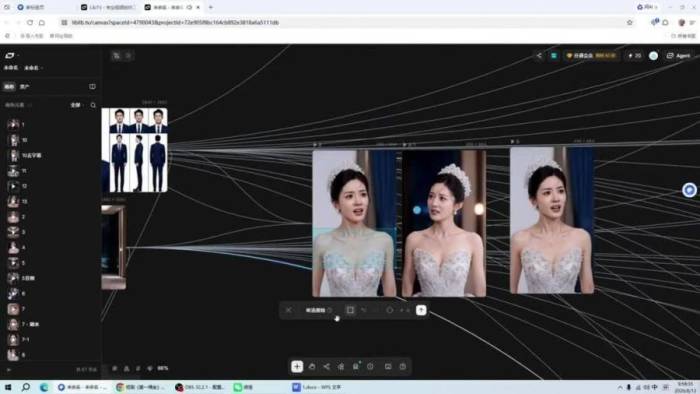Open a new browser tab with plus button
700x394 pixels.
pos(211,7)
